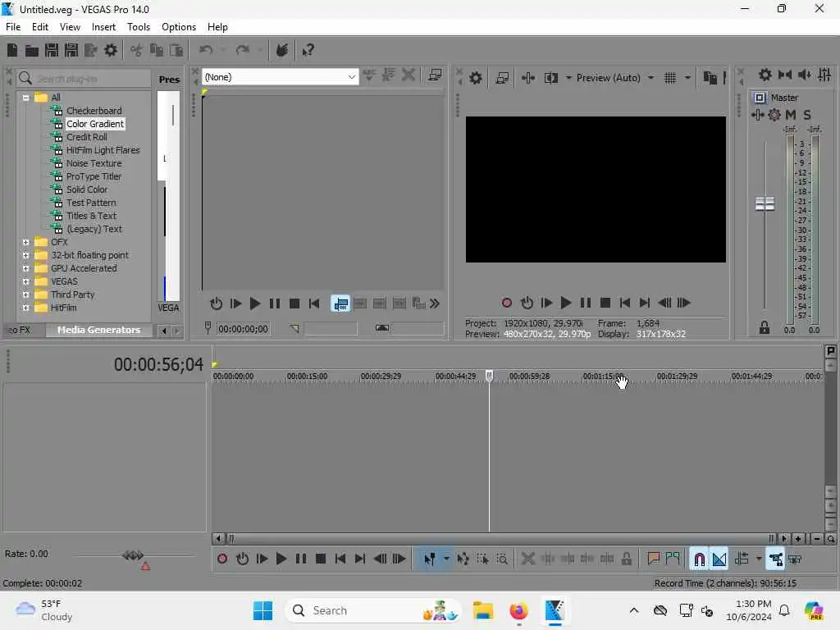The image size is (840, 630).
Task: Activate the What's This help icon
Action: click(308, 50)
